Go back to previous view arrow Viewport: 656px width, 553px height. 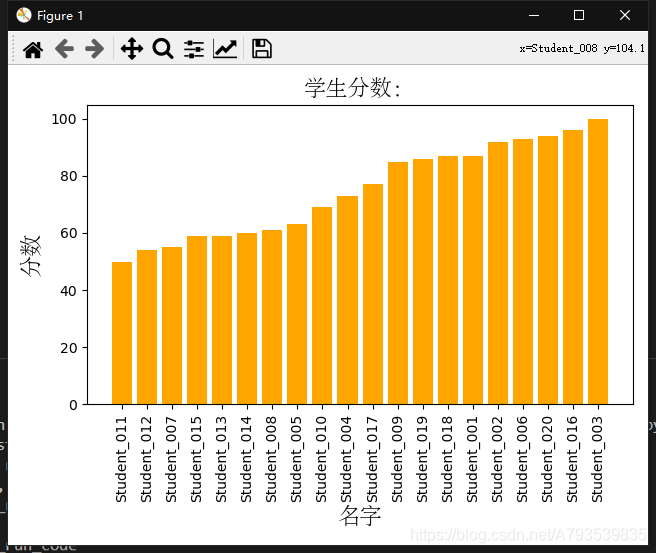[x=64, y=49]
